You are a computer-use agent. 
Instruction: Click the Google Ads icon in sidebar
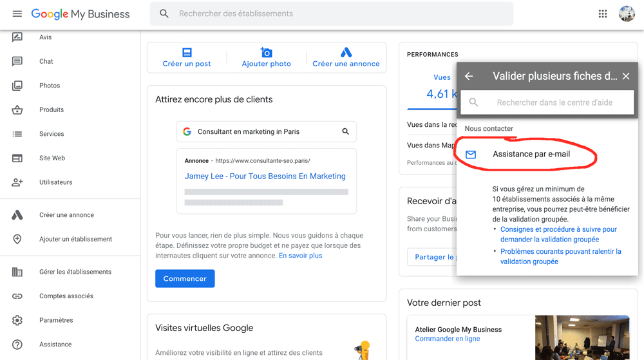[17, 214]
